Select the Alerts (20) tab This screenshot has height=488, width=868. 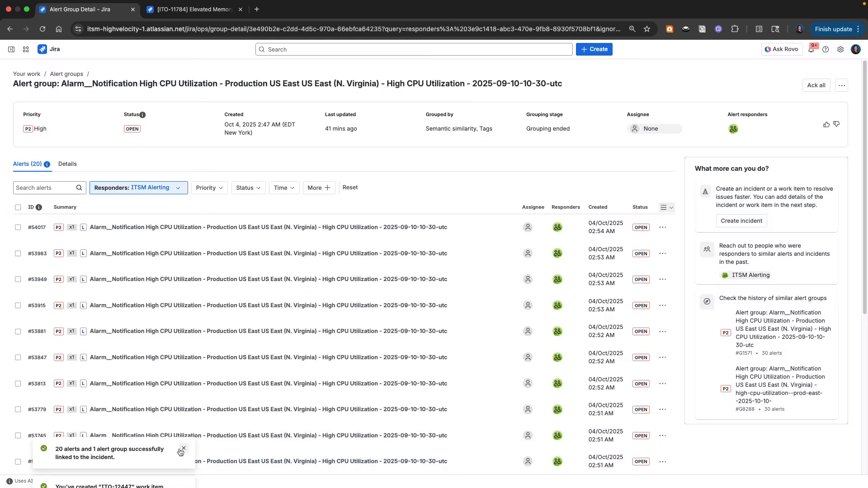pos(27,164)
